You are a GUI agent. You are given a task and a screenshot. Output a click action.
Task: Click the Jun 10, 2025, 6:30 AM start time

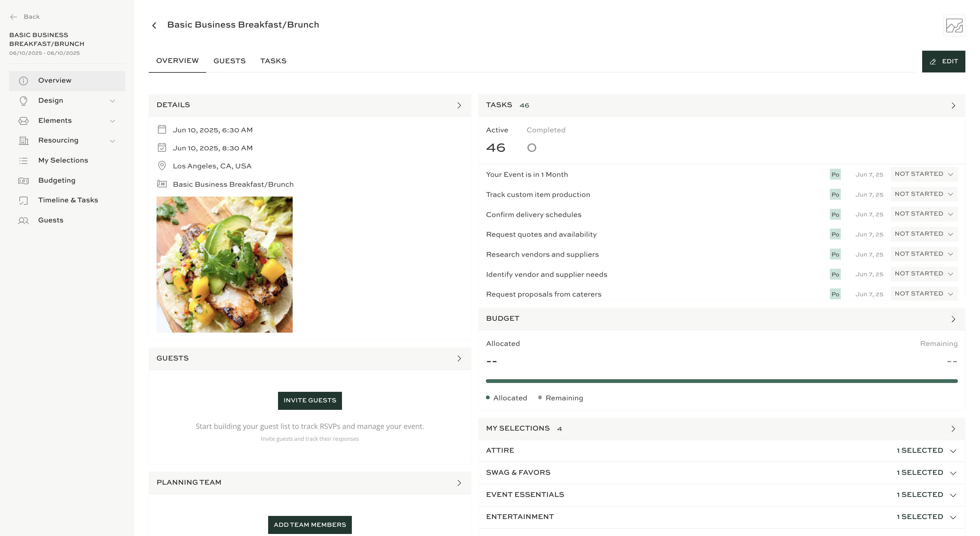click(x=213, y=130)
